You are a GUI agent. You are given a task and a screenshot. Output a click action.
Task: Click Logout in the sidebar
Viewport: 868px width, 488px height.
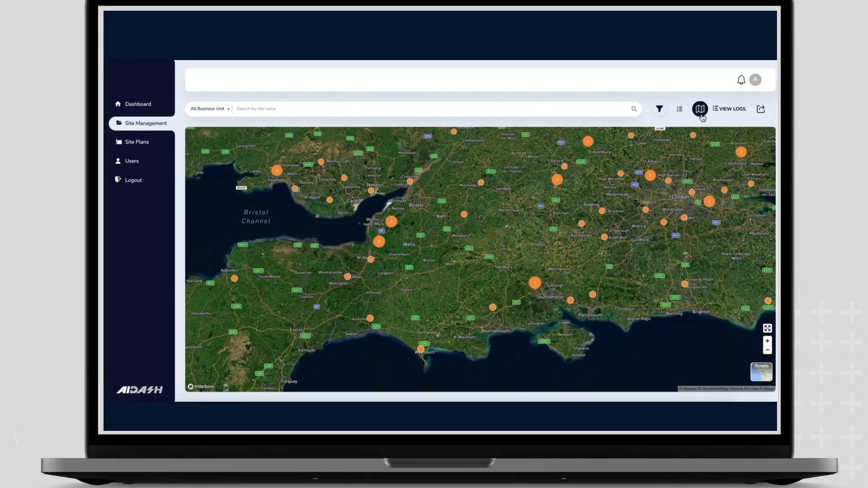point(133,180)
